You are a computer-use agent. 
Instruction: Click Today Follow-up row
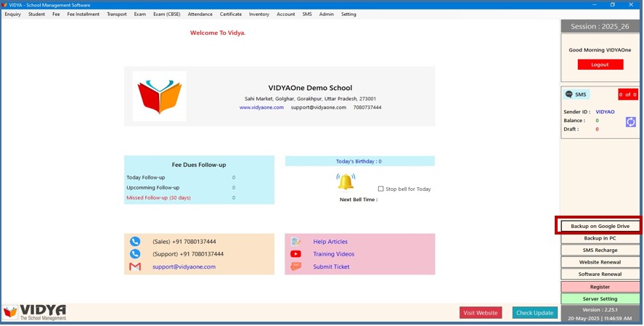(181, 177)
